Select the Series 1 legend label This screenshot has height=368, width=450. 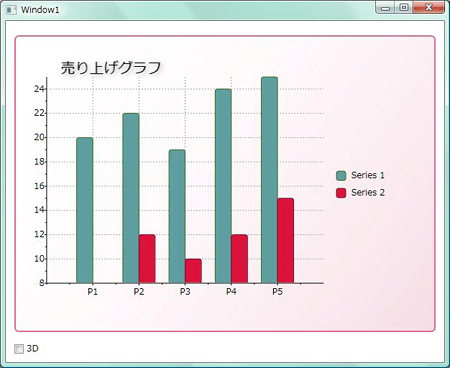point(368,175)
